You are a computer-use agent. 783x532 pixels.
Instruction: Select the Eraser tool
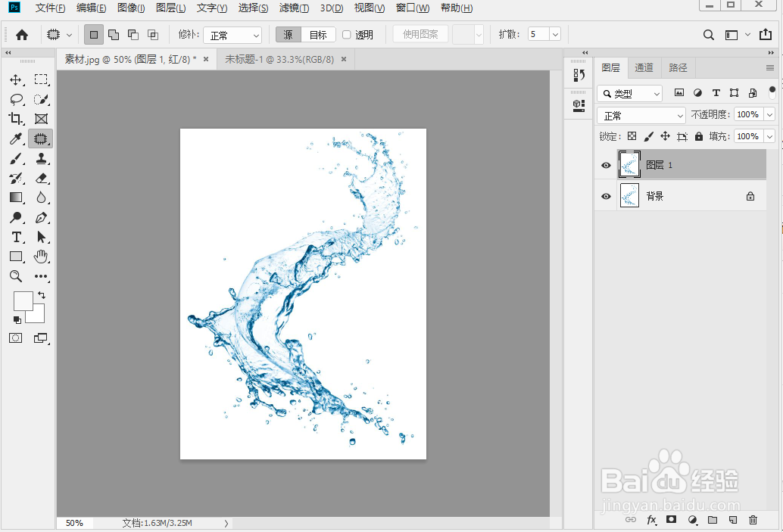point(41,178)
